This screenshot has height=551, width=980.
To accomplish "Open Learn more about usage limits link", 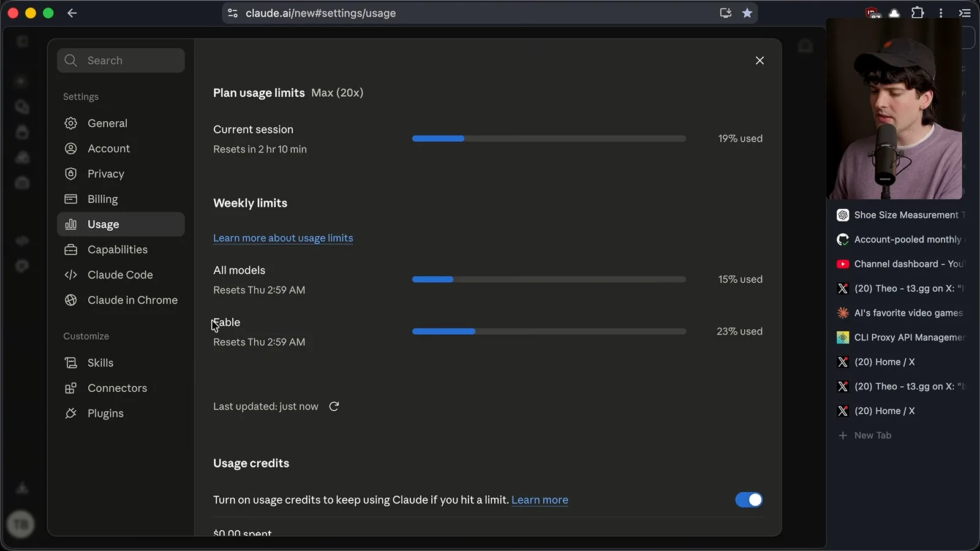I will pos(283,238).
